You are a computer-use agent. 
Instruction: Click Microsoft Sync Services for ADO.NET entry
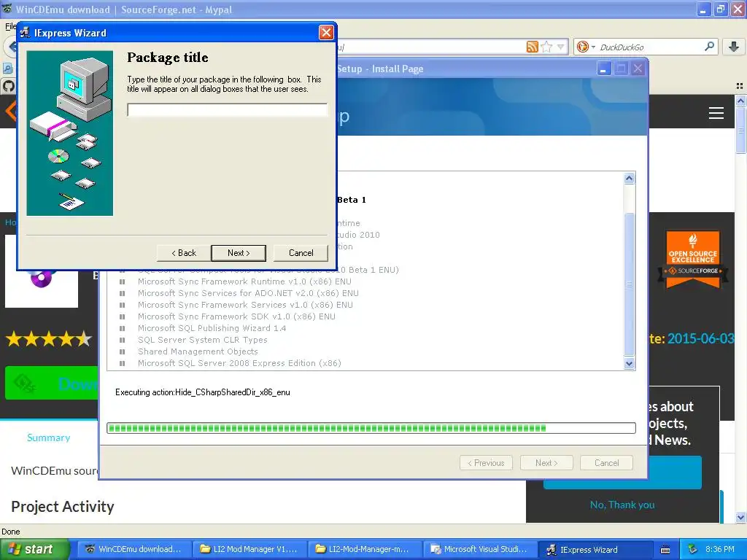coord(248,293)
